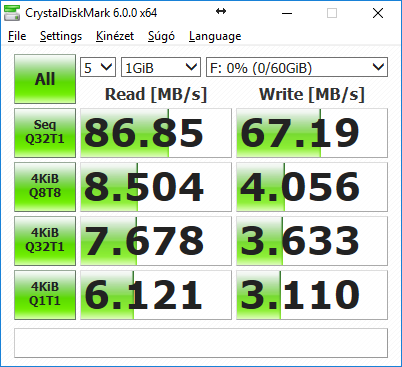
Task: Expand the F: drive selection dropdown
Action: (x=297, y=67)
